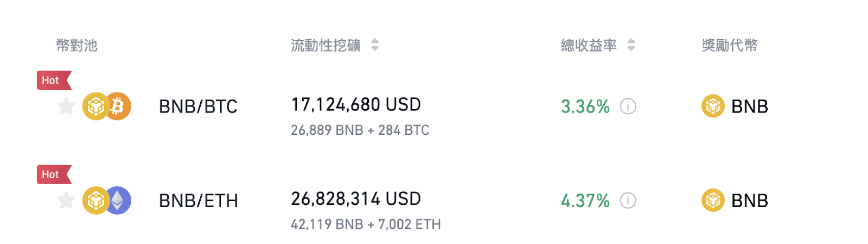
Task: Click BNB reward token icon in second row
Action: 713,201
